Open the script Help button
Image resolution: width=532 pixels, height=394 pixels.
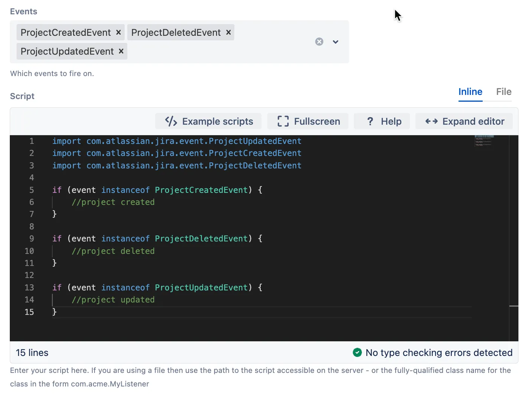coord(382,121)
